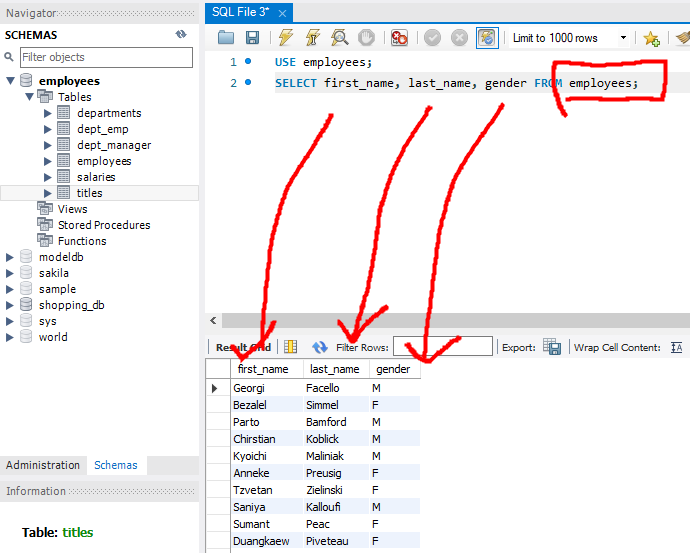Click the line 2 statement marker dot
The width and height of the screenshot is (690, 553).
pos(248,82)
